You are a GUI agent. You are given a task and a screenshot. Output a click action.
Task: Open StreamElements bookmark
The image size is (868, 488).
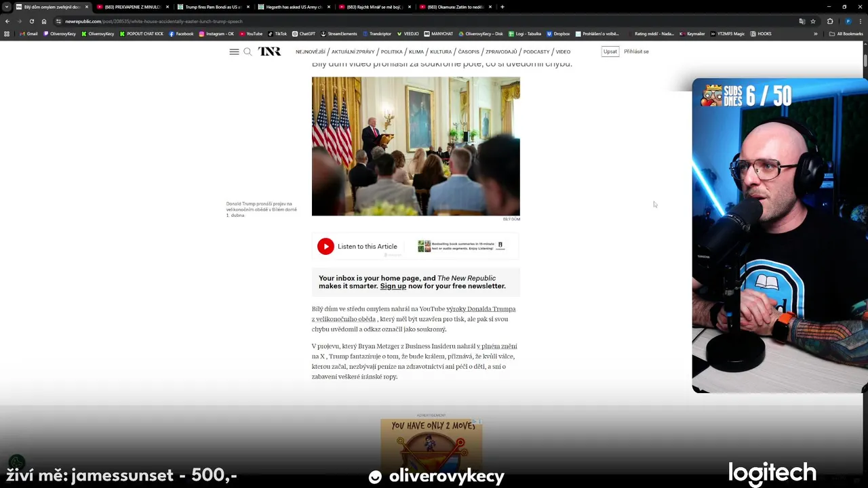[x=339, y=33]
